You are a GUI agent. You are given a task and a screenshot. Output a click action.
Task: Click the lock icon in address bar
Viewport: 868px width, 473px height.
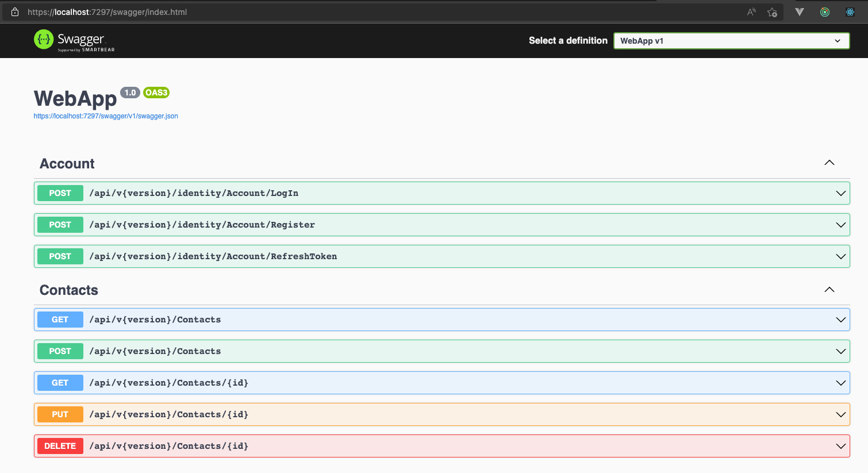pyautogui.click(x=15, y=12)
